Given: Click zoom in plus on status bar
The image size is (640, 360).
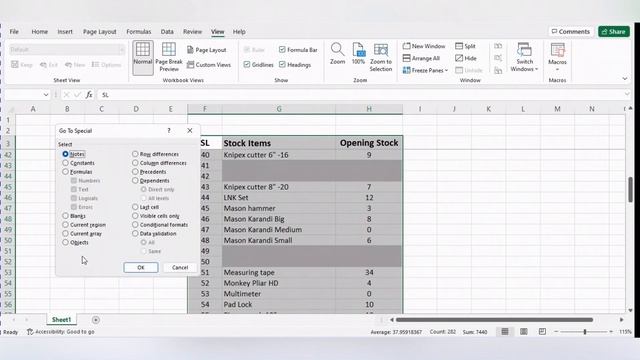Looking at the screenshot, I should [611, 331].
